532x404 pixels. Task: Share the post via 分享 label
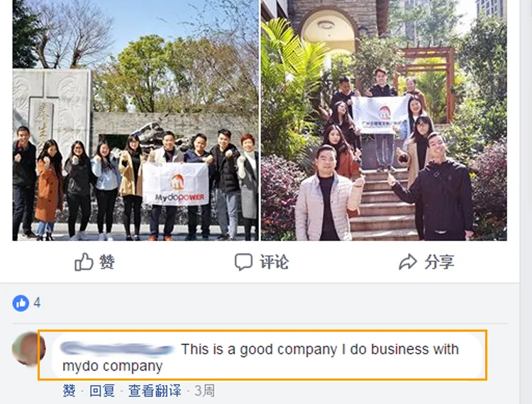pyautogui.click(x=439, y=262)
